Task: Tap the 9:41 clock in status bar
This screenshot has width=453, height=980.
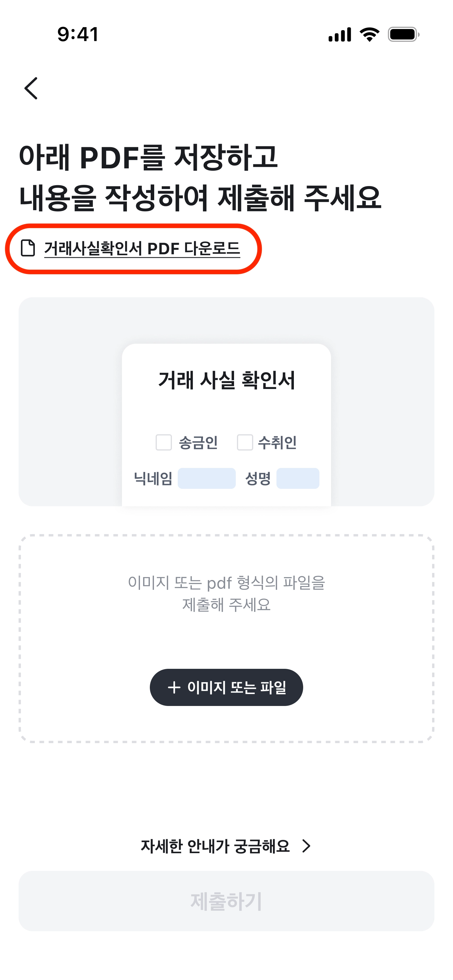Action: click(78, 34)
